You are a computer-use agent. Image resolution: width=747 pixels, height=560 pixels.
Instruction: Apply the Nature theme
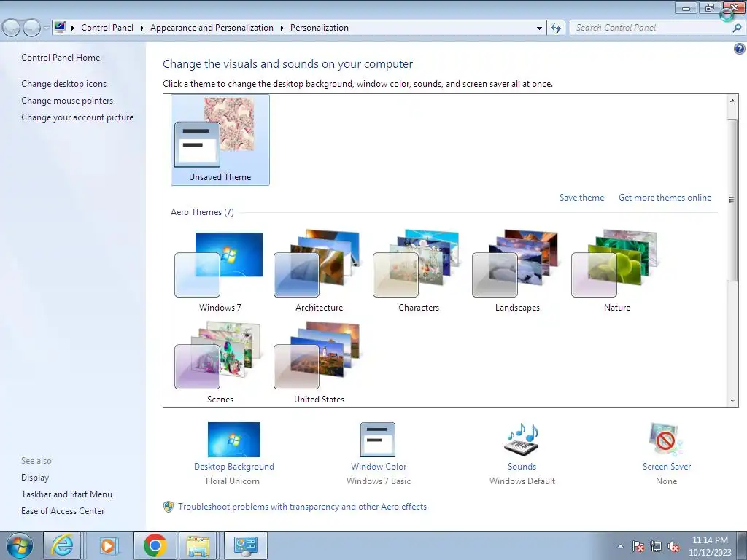[616, 271]
